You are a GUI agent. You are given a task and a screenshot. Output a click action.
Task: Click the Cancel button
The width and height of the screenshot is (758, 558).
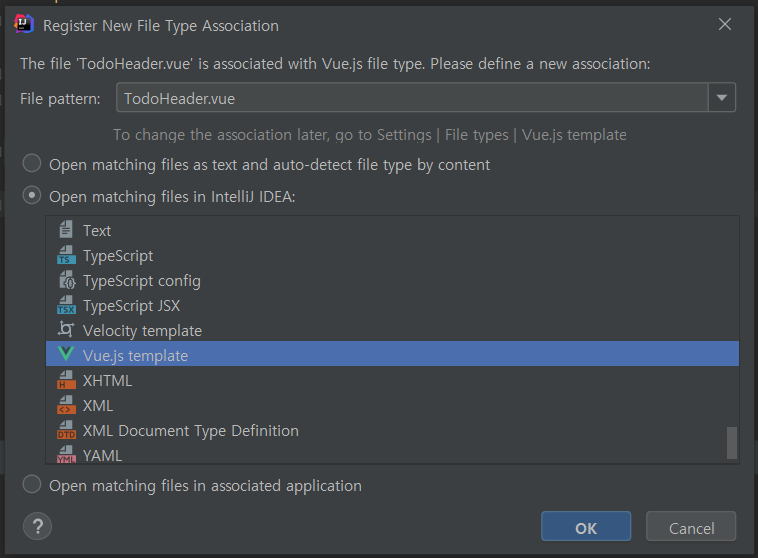click(691, 527)
